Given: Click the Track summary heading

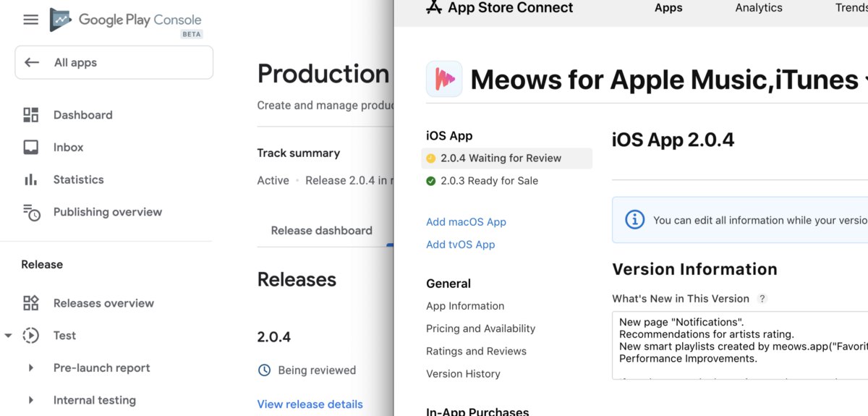Looking at the screenshot, I should tap(298, 153).
